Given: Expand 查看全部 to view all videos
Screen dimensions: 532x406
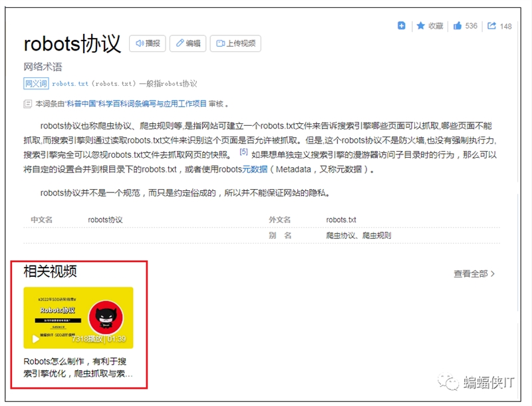Looking at the screenshot, I should click(474, 274).
